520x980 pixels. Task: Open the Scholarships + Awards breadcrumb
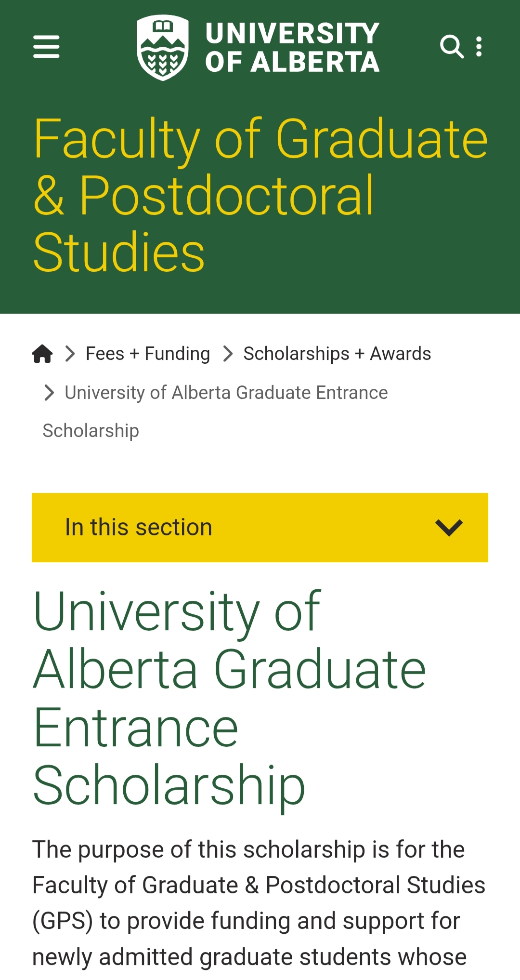(337, 354)
